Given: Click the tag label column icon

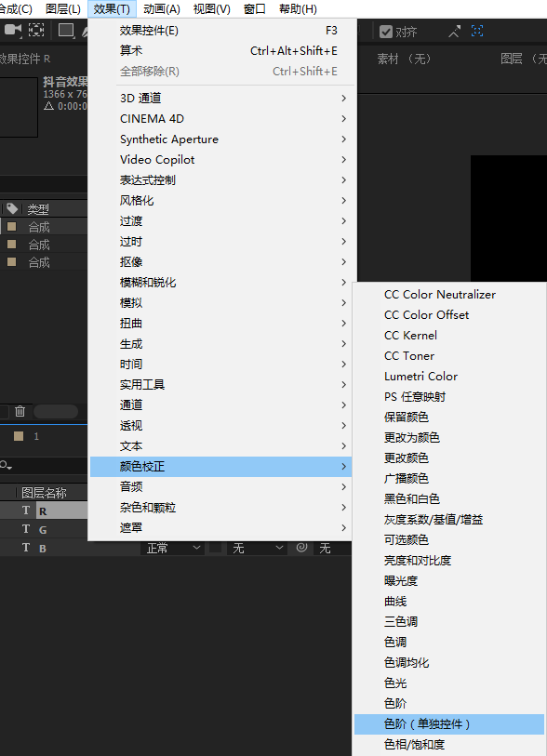Looking at the screenshot, I should (12, 209).
